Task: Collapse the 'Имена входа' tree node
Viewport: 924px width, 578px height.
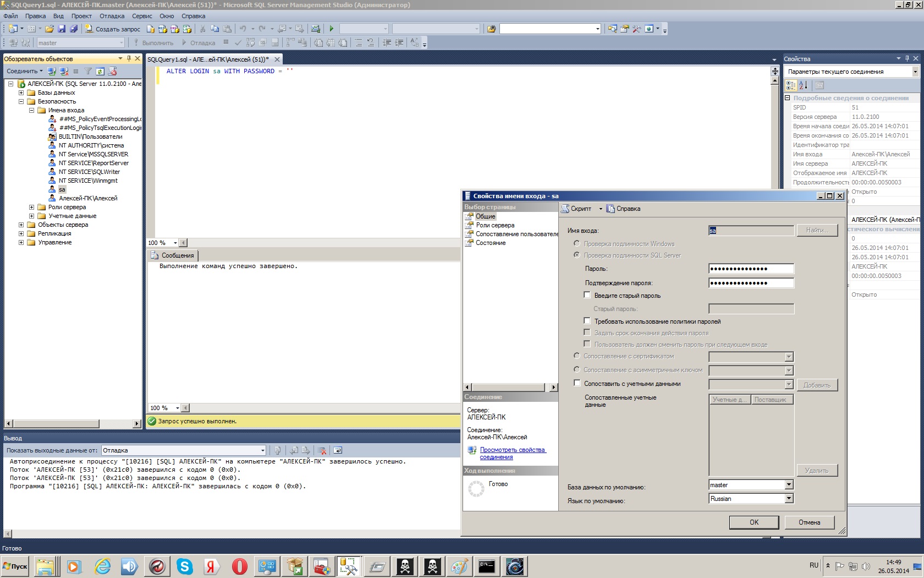Action: (x=31, y=110)
